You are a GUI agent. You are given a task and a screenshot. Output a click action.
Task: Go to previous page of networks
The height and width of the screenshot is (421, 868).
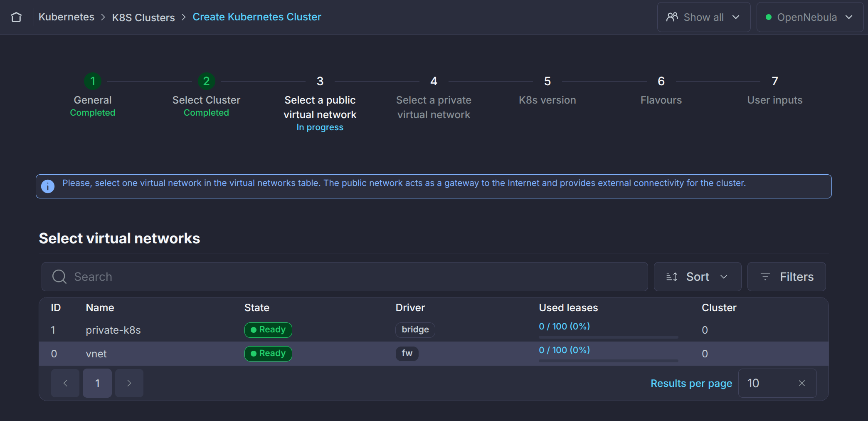click(x=65, y=383)
